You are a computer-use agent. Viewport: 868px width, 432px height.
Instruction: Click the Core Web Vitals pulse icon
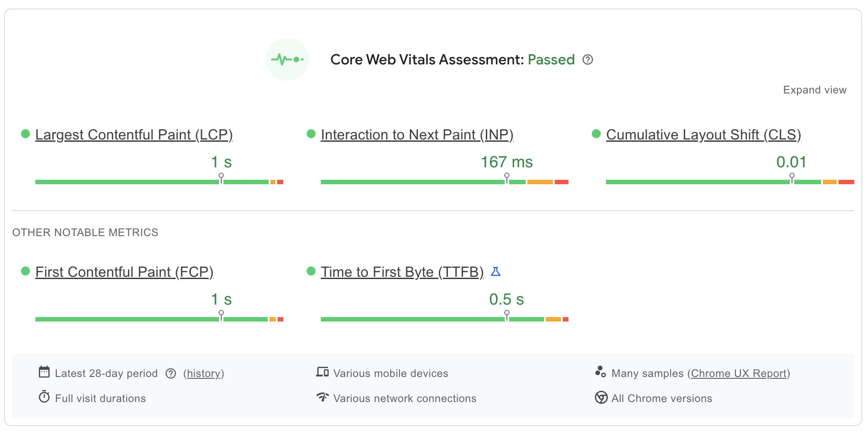[287, 59]
